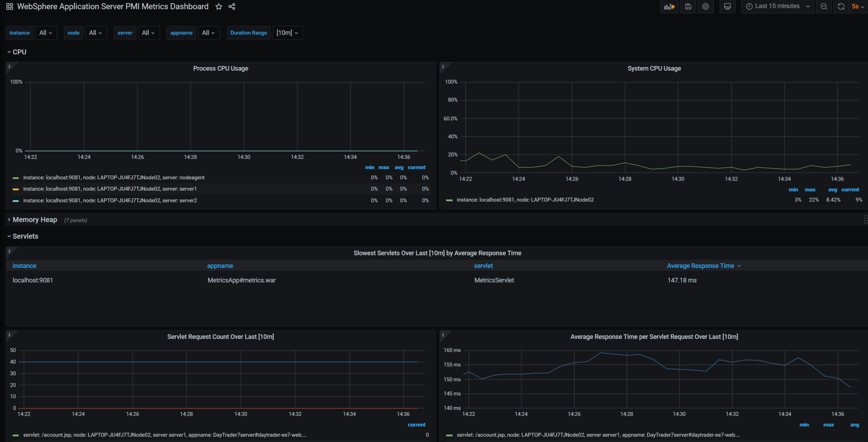Open dashboard settings gear icon
This screenshot has width=868, height=442.
[705, 6]
